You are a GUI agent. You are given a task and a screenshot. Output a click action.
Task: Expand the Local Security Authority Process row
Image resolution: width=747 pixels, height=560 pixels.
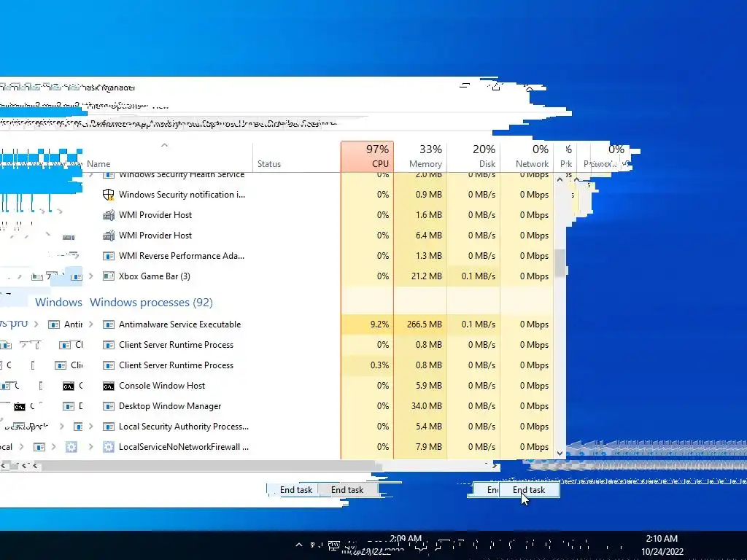91,427
